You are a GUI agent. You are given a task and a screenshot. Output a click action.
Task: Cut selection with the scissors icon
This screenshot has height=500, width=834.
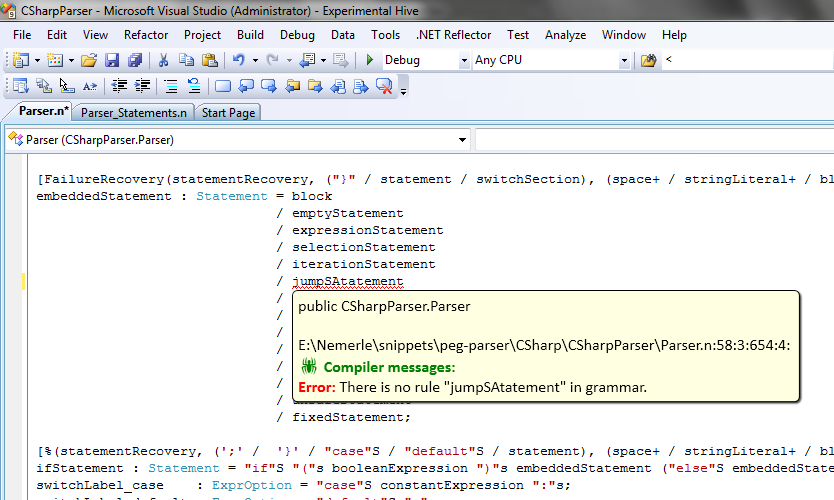(x=163, y=61)
